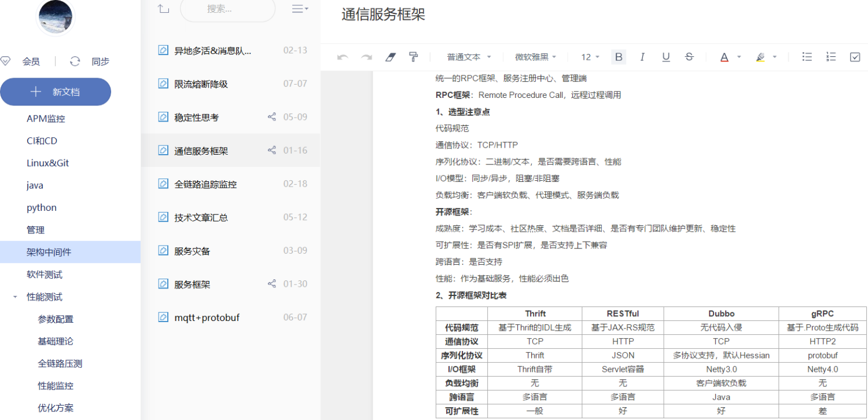Insert a checkbox to-do item
This screenshot has height=420, width=868.
pos(855,57)
